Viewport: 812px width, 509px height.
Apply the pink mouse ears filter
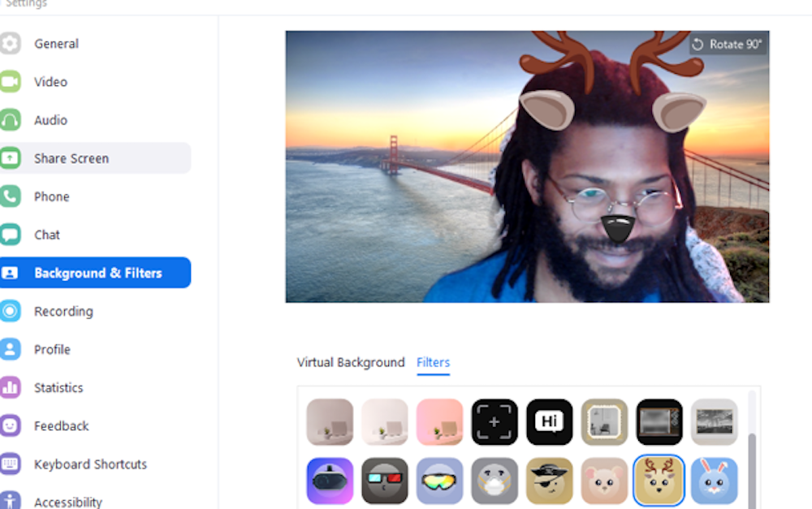coord(604,481)
